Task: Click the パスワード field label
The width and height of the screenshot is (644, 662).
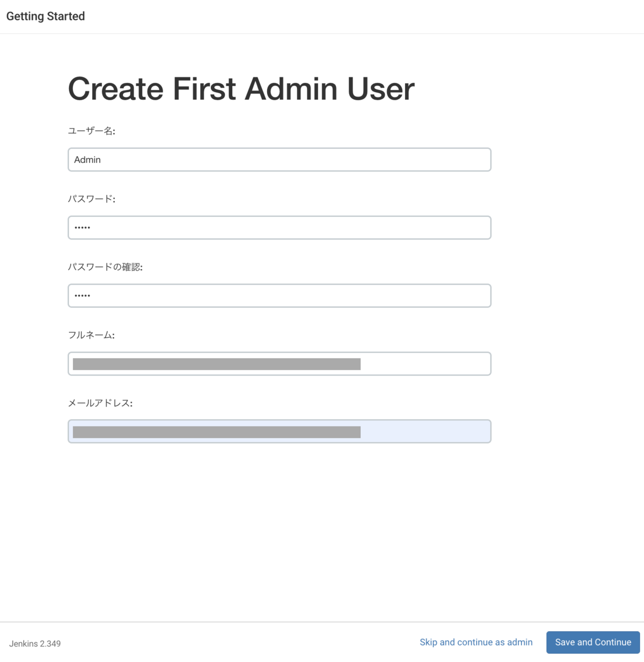Action: pos(91,199)
